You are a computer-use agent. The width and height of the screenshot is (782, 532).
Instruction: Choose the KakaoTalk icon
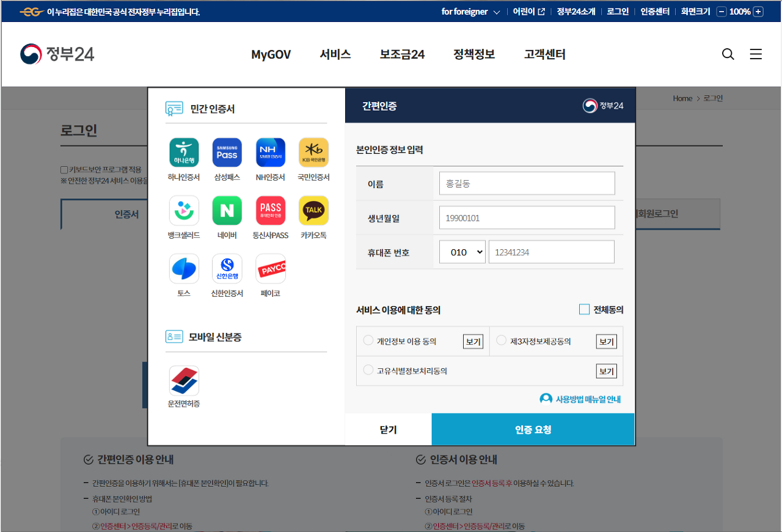click(x=313, y=210)
